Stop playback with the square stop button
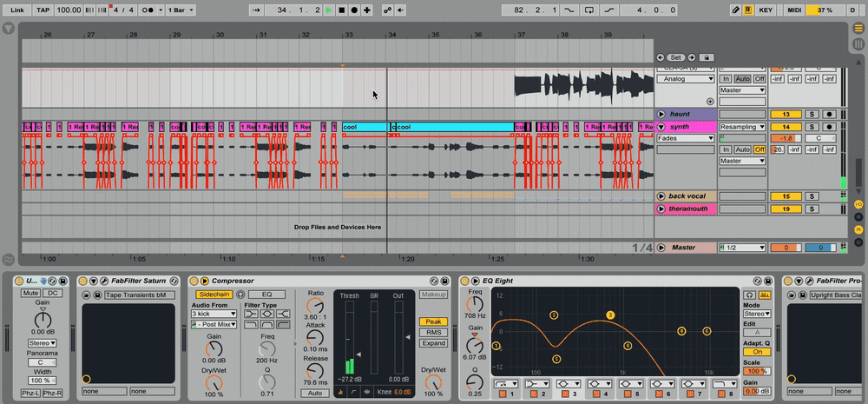Viewport: 868px width, 404px height. [x=342, y=10]
